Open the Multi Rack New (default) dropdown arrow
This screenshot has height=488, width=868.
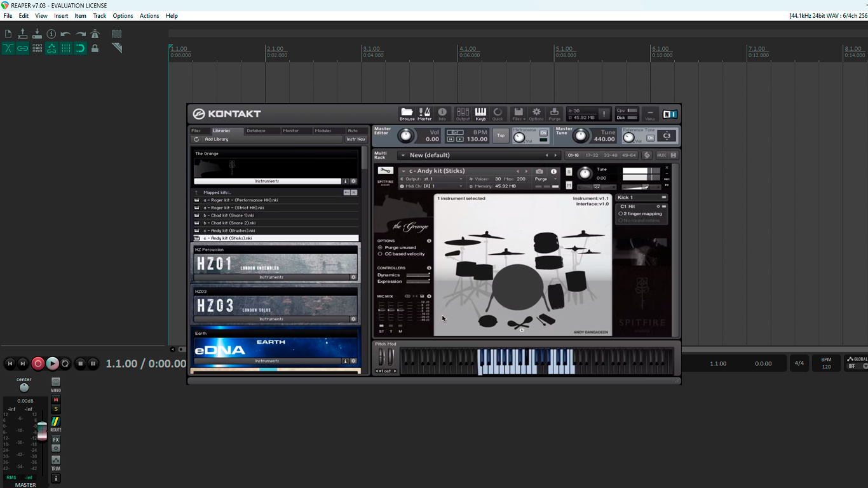coord(403,155)
